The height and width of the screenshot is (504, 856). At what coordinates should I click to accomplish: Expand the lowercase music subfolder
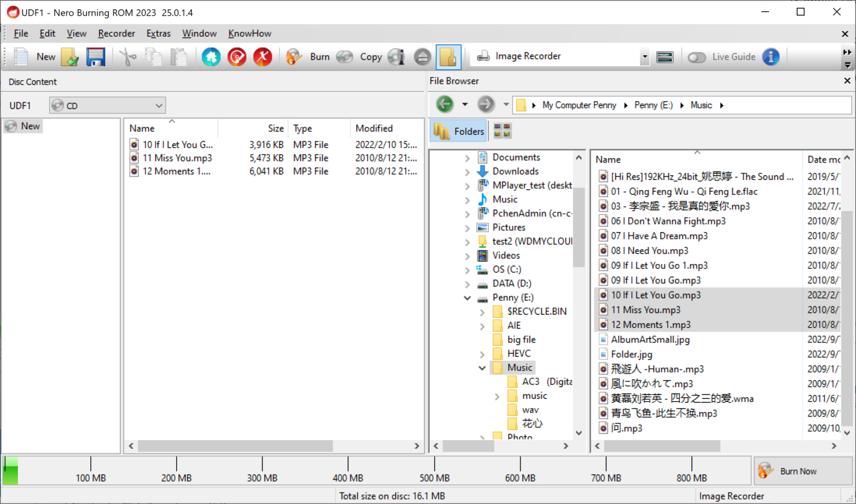[497, 397]
